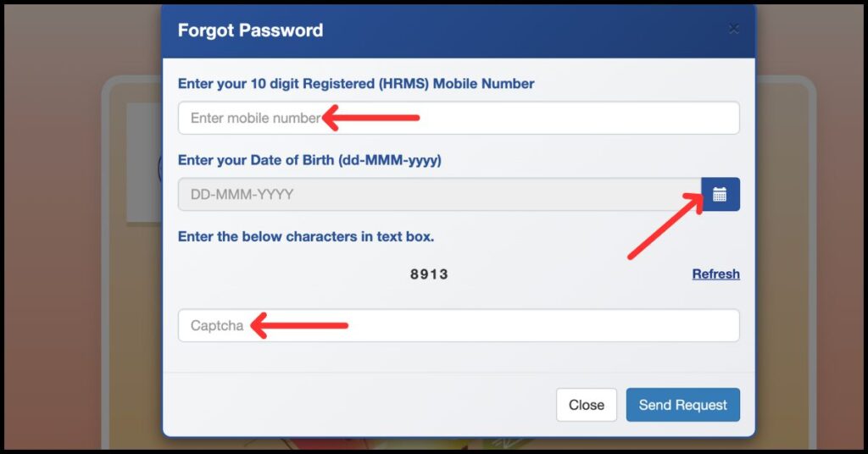Click the Forgot Password dialog title
This screenshot has height=454, width=868.
[250, 30]
